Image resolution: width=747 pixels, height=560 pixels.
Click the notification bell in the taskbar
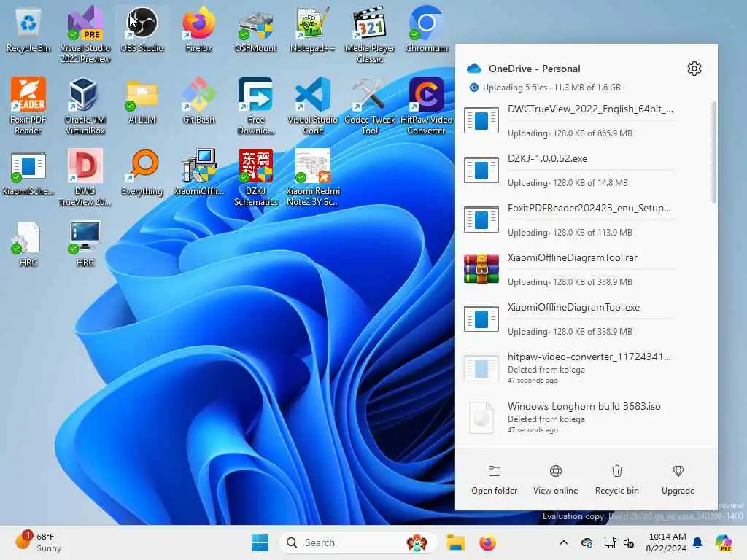point(697,542)
